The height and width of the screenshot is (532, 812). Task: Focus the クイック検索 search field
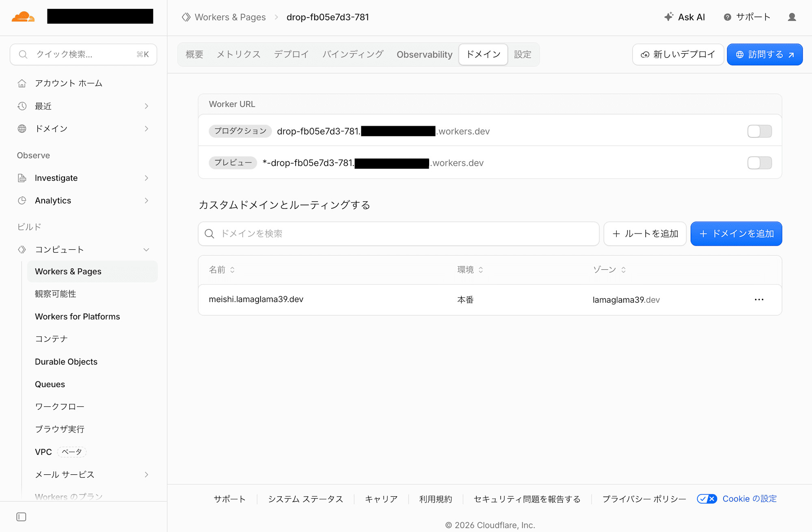[x=83, y=54]
